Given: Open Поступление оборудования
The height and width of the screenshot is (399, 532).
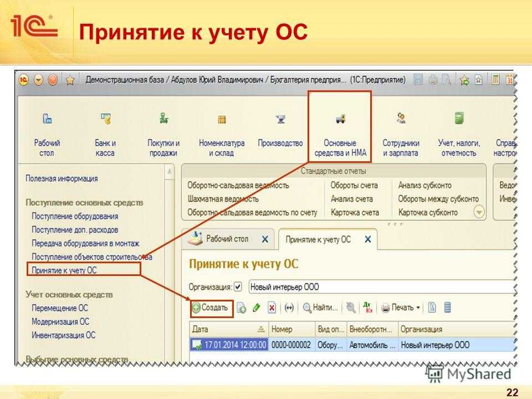Looking at the screenshot, I should (75, 216).
